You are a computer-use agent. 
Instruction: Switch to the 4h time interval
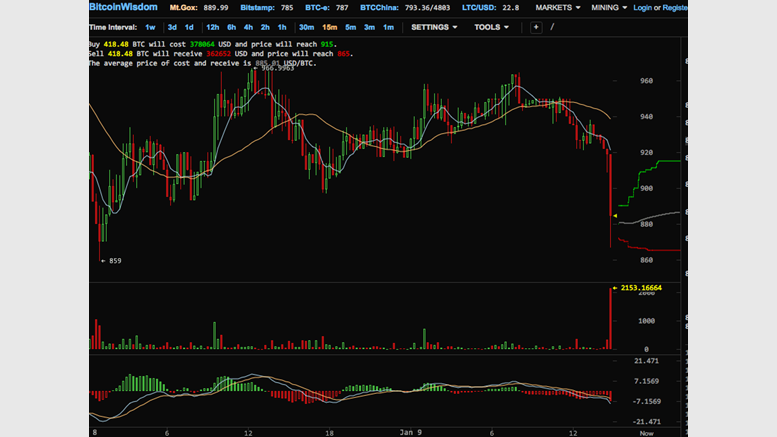(x=248, y=27)
